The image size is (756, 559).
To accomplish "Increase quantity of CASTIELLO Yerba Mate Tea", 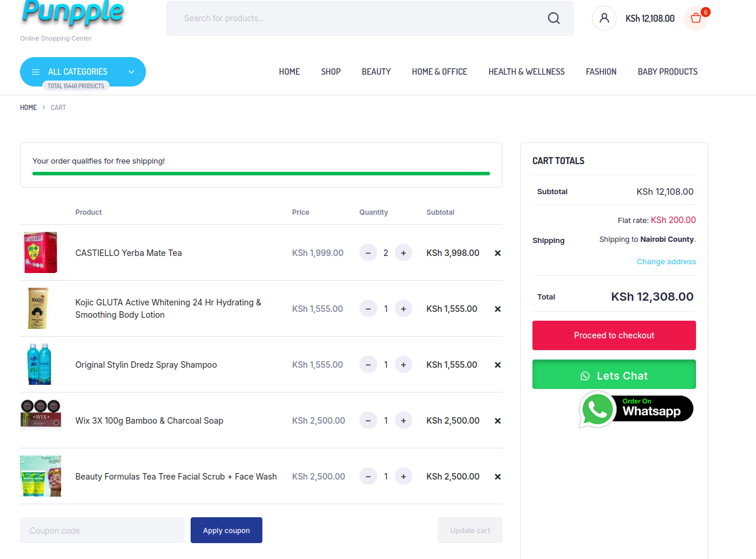I will (x=404, y=253).
